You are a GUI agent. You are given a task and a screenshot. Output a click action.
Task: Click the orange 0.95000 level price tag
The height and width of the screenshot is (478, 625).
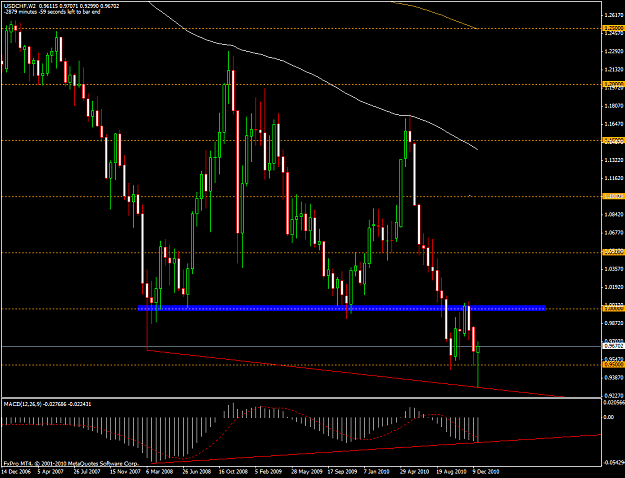point(614,365)
